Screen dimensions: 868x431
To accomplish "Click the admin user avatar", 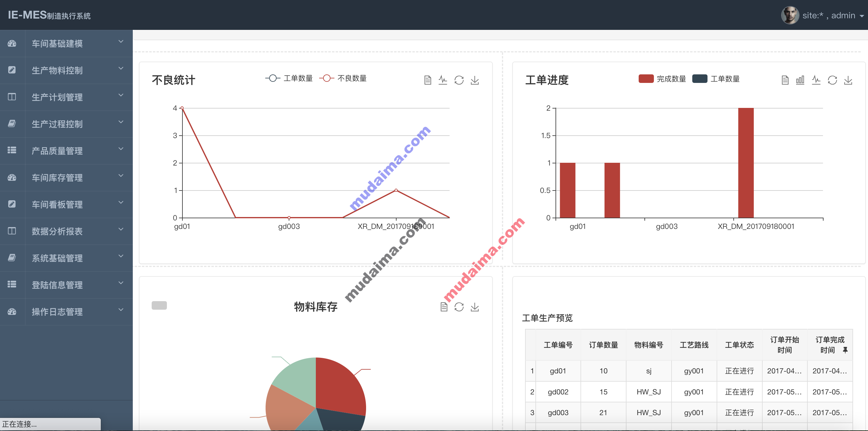I will (x=790, y=15).
